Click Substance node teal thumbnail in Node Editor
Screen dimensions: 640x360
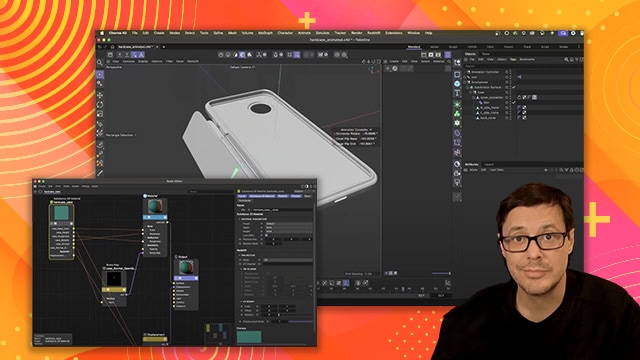coord(61,212)
